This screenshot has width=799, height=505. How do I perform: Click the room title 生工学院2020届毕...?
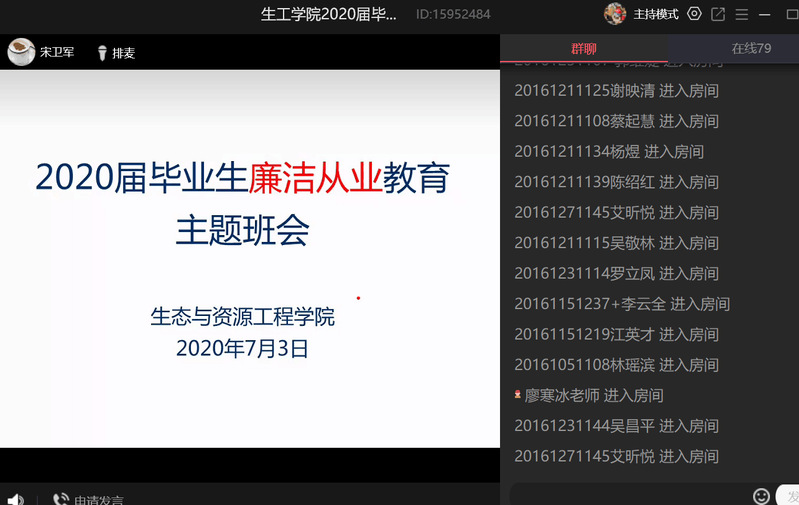point(328,14)
